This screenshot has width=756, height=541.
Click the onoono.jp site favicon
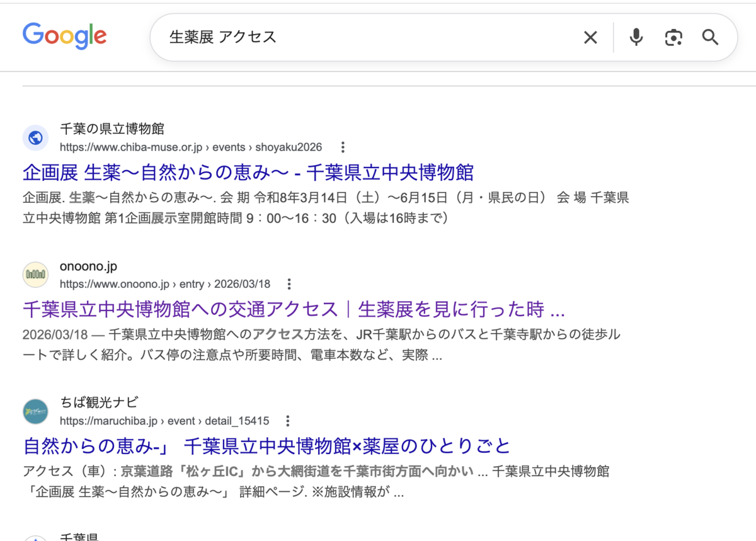[36, 275]
